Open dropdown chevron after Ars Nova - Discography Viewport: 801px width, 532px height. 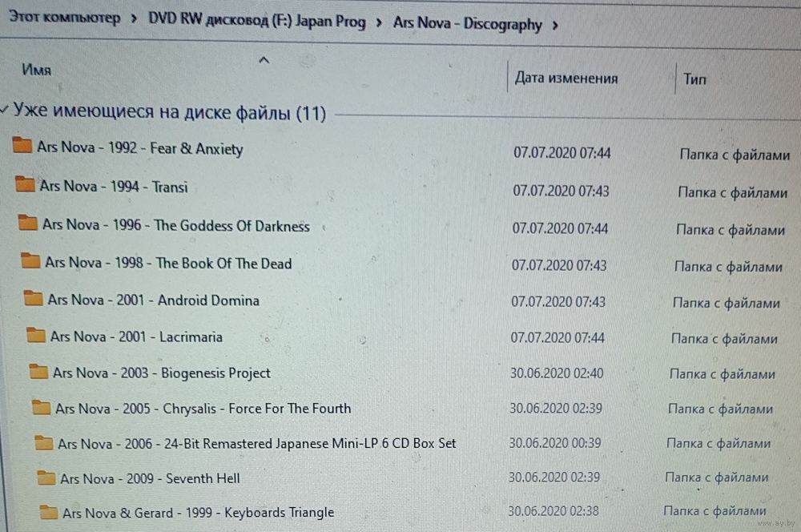coord(555,25)
